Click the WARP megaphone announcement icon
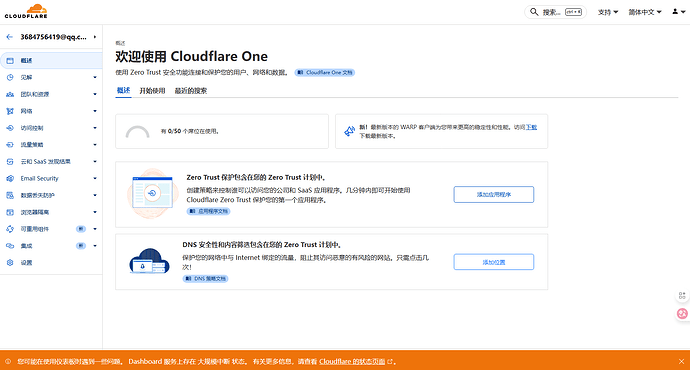 click(349, 131)
